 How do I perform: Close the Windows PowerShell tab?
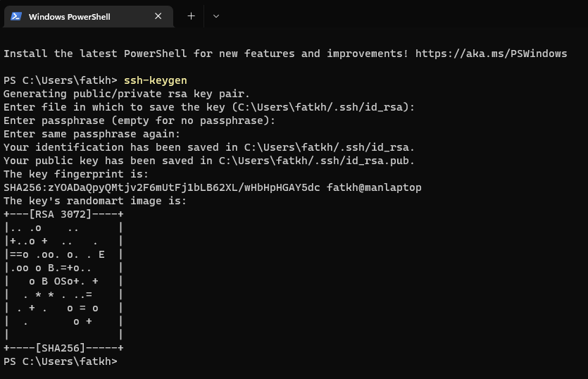[158, 16]
